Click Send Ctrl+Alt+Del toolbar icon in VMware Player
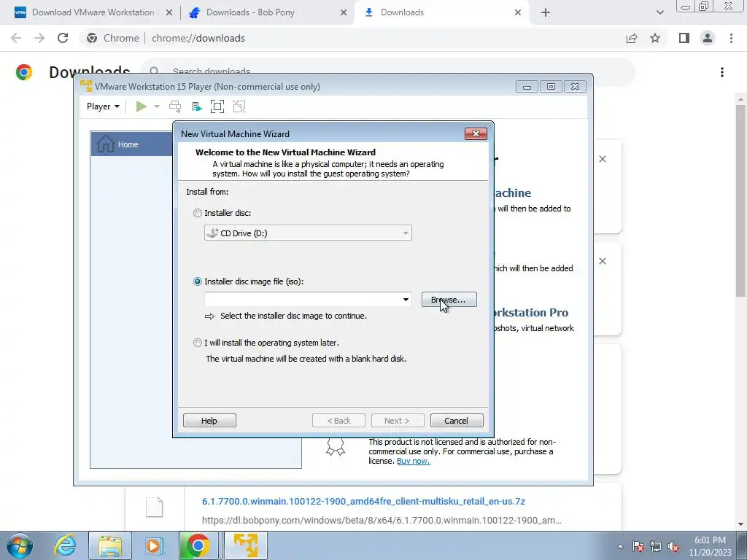 (x=175, y=106)
